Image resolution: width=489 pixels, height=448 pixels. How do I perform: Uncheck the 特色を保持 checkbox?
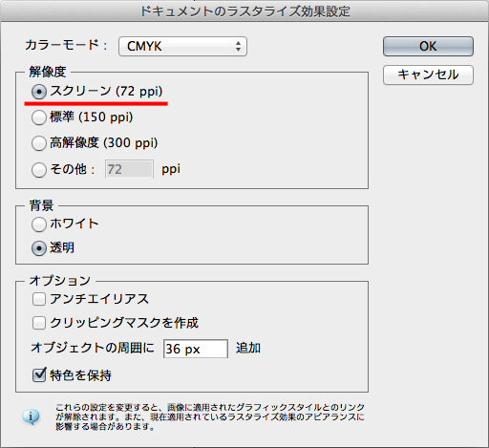[39, 375]
